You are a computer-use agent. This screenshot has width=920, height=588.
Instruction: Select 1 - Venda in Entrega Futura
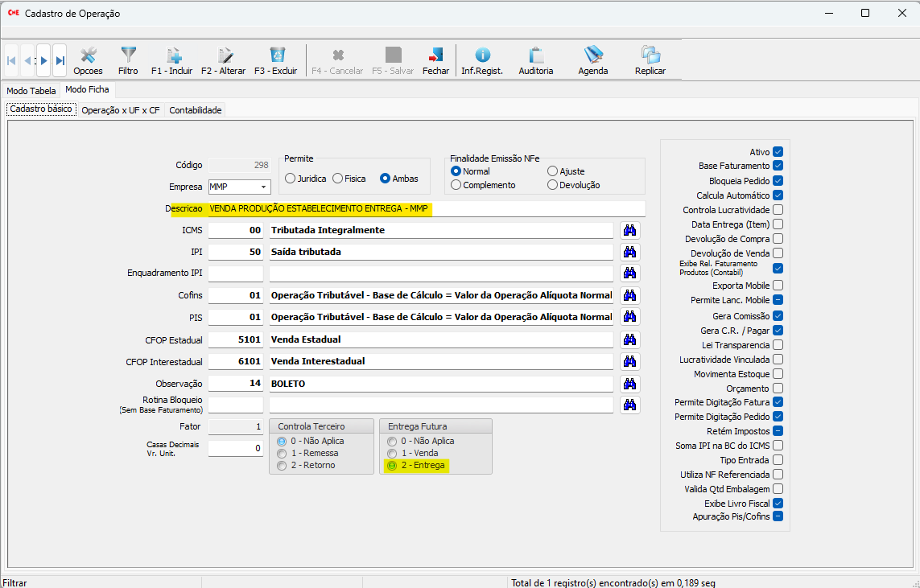point(392,454)
